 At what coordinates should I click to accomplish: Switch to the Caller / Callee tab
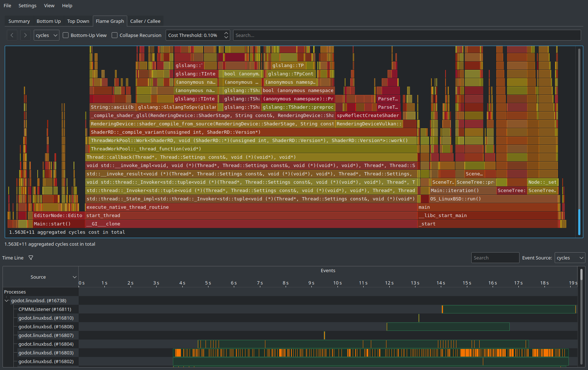tap(145, 21)
